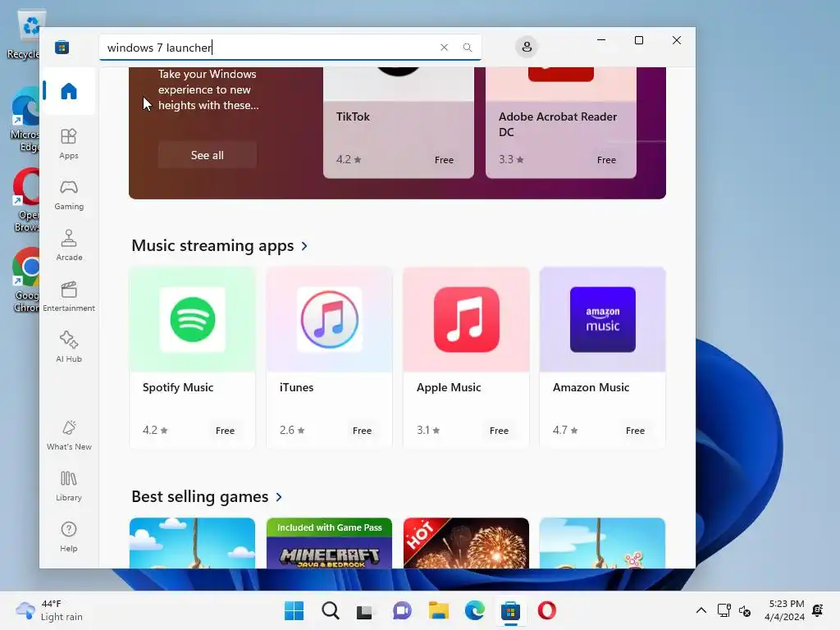The height and width of the screenshot is (630, 840).
Task: Open File Explorer from taskbar
Action: click(438, 610)
